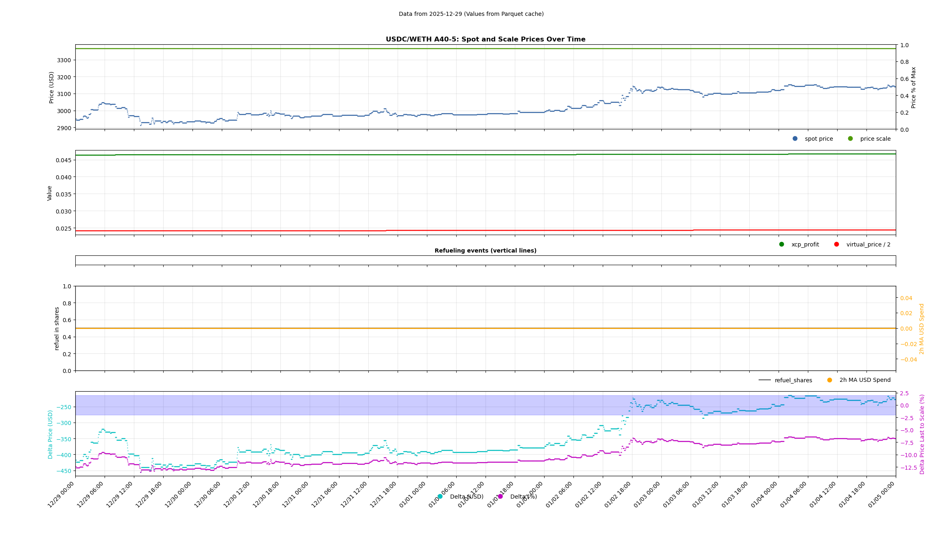Click the magenta Delta (%) legend dot
Image resolution: width=943 pixels, height=560 pixels.
pos(500,497)
